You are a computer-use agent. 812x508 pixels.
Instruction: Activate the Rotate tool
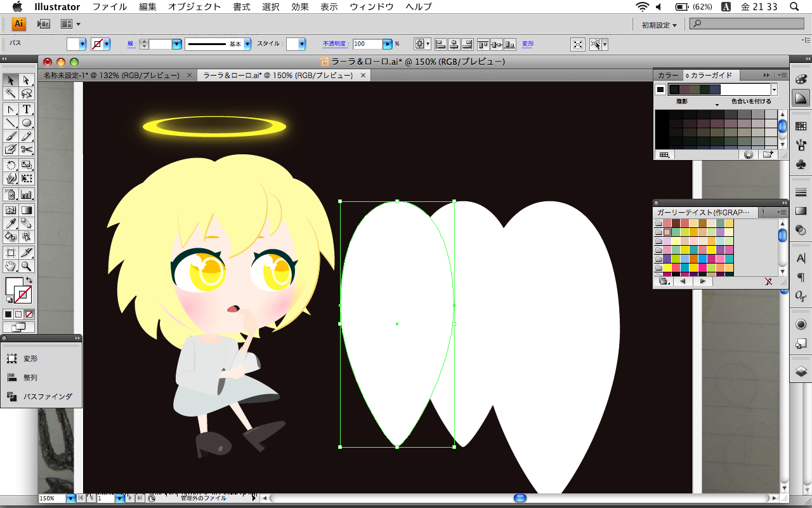pos(11,165)
